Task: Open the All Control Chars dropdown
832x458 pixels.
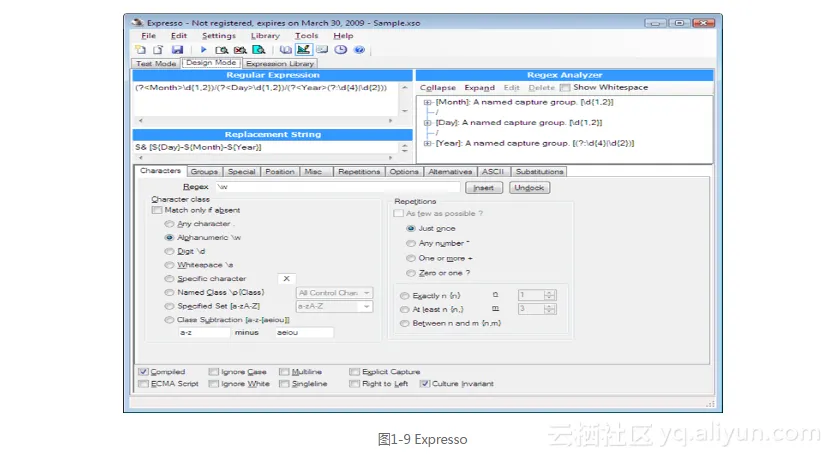Action: (x=367, y=293)
